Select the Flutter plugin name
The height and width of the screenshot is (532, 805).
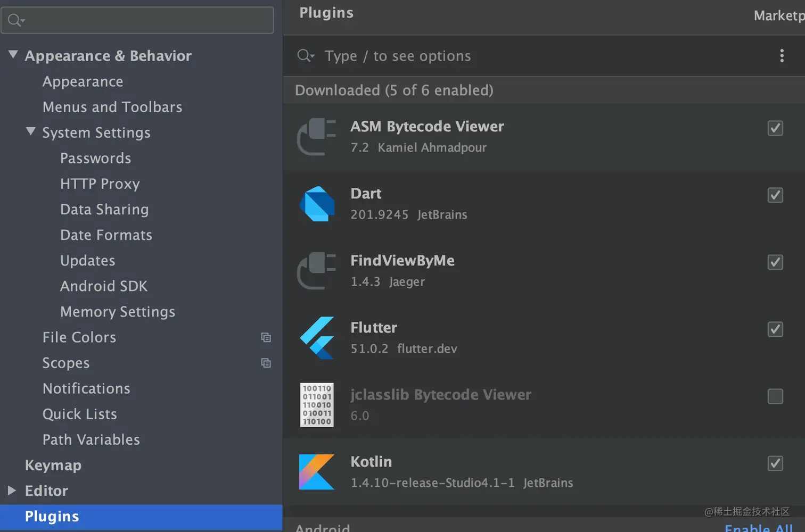(374, 328)
